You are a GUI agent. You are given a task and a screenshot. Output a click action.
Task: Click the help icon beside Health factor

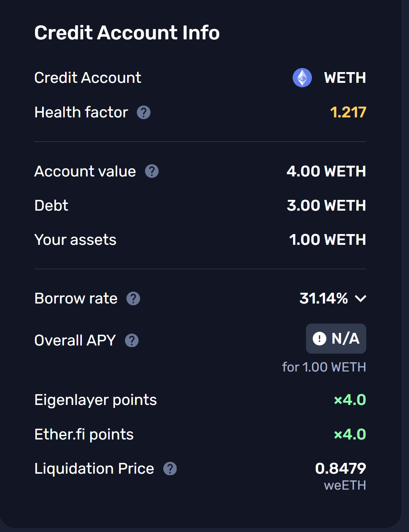coord(144,112)
